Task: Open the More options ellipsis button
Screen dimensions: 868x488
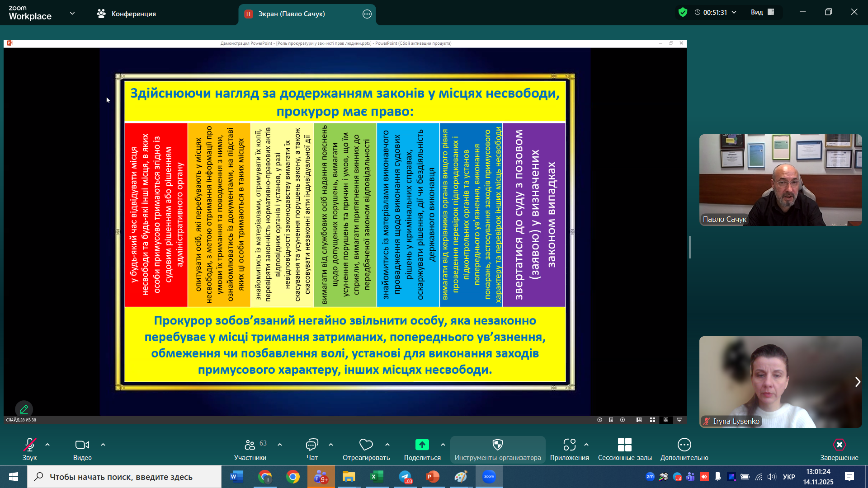Action: (684, 445)
